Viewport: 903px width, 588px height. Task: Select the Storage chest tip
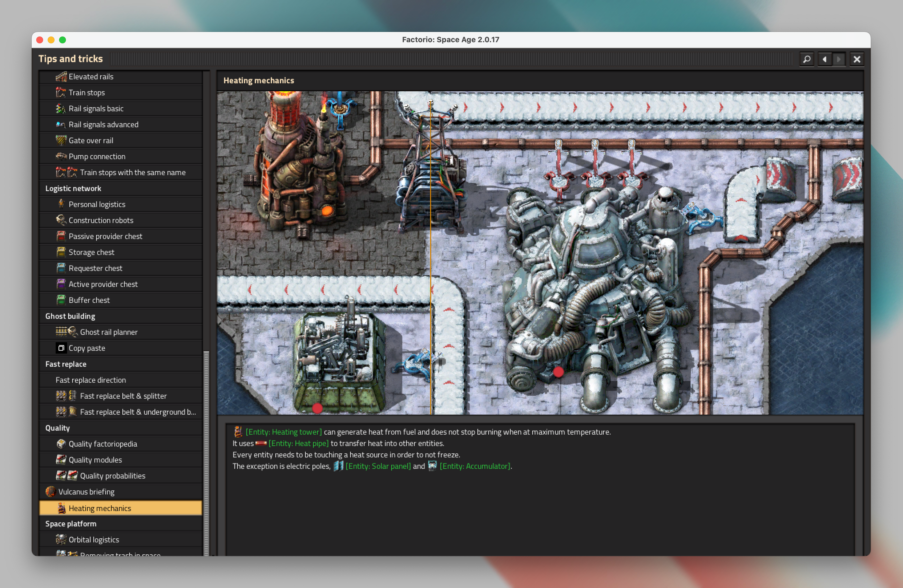(x=121, y=252)
